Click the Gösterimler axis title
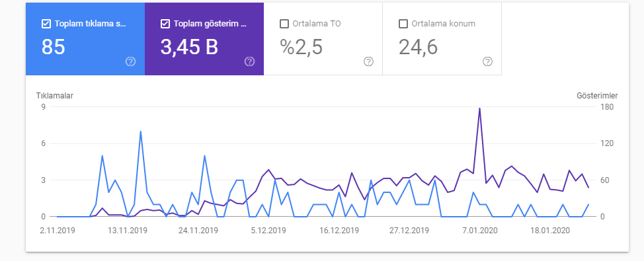 tap(597, 96)
